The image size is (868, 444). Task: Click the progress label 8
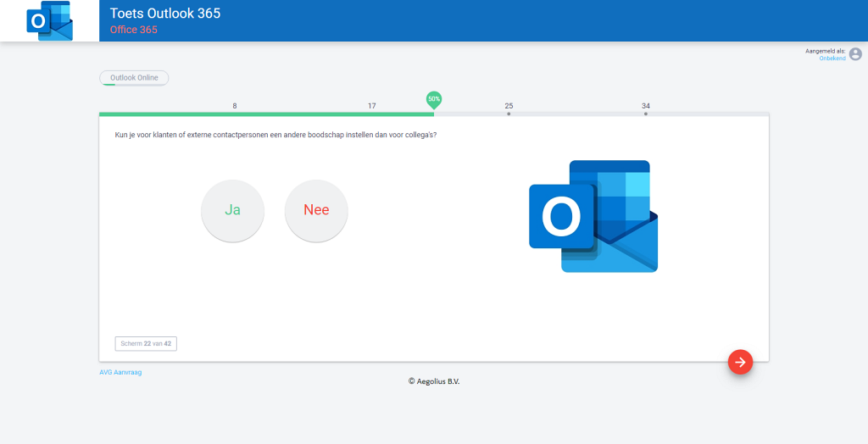(235, 106)
